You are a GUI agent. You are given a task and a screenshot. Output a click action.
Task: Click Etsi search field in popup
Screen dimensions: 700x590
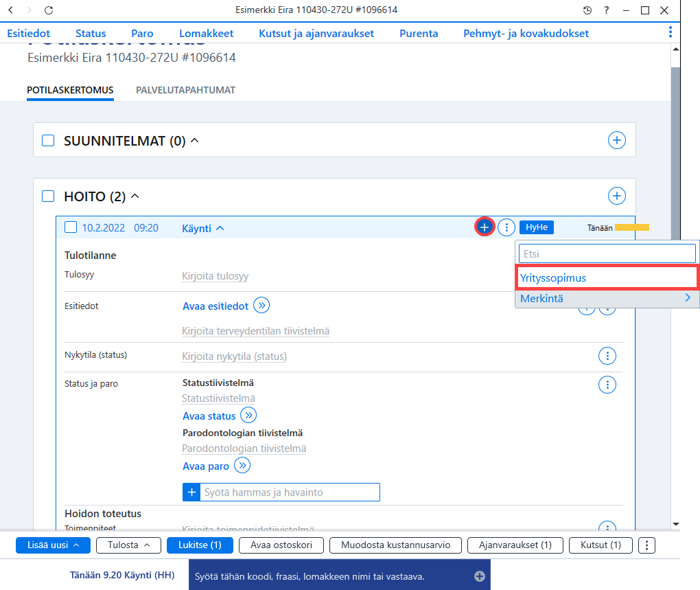coord(607,253)
